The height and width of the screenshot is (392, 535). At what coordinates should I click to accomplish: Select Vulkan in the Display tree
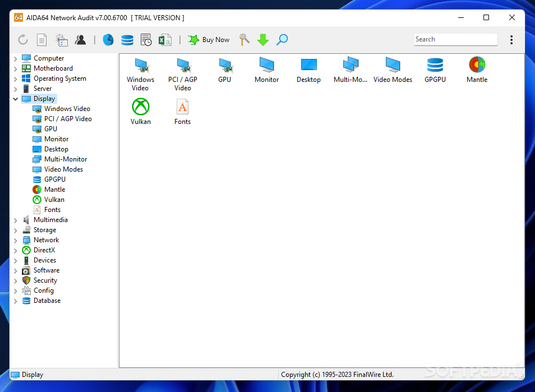tap(48, 200)
